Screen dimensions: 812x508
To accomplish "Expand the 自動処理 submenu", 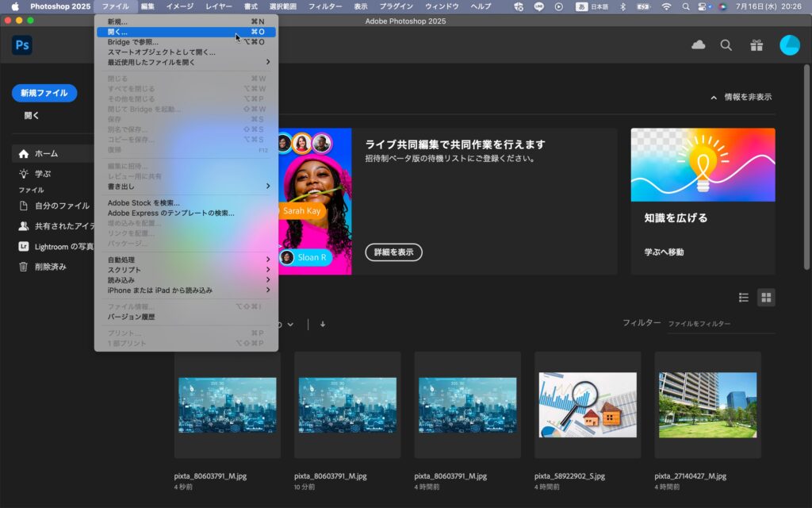I will 186,260.
